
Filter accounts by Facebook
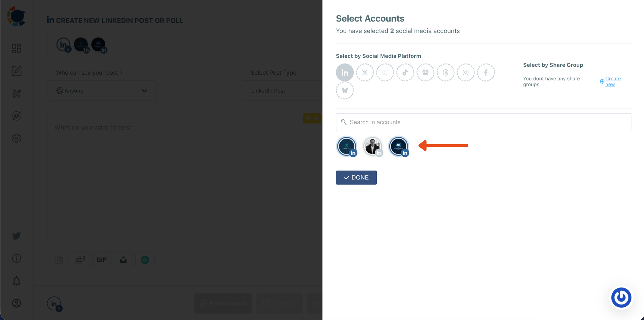point(486,72)
